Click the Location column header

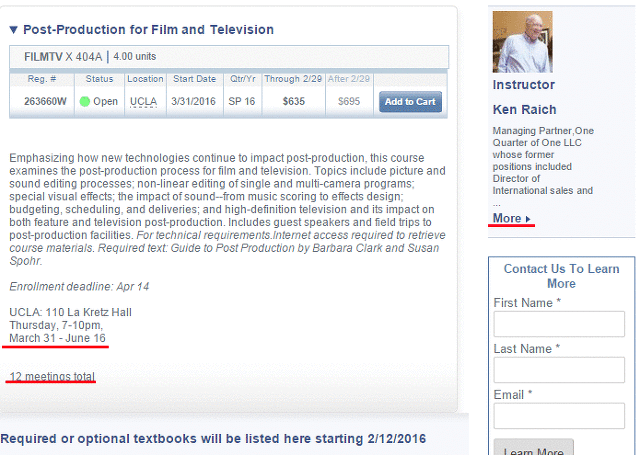click(145, 79)
